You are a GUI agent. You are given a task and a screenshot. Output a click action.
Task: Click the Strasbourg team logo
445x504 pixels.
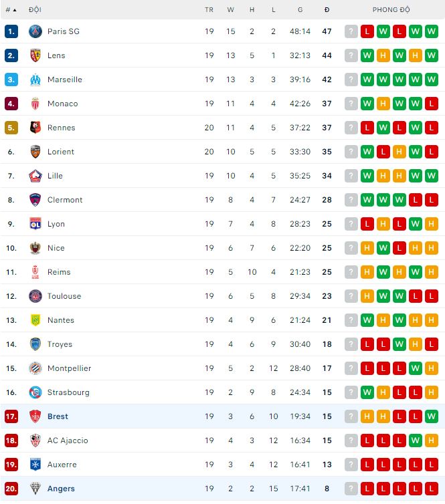tap(35, 392)
